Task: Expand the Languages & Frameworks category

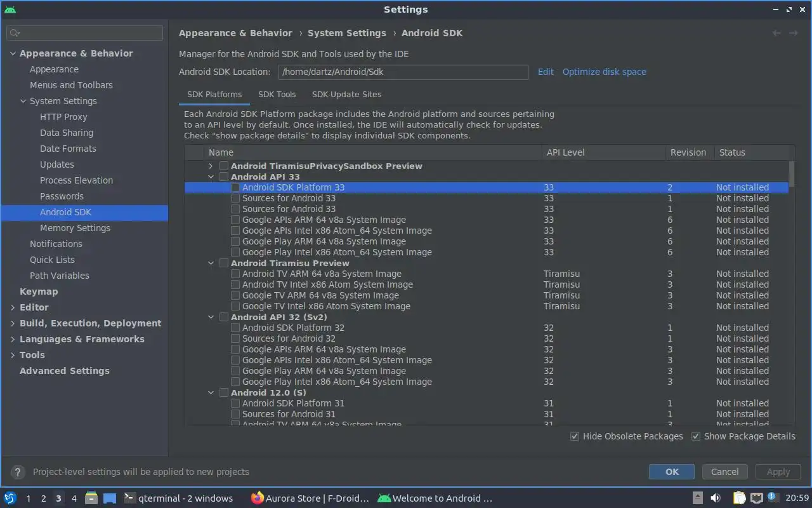Action: click(13, 339)
